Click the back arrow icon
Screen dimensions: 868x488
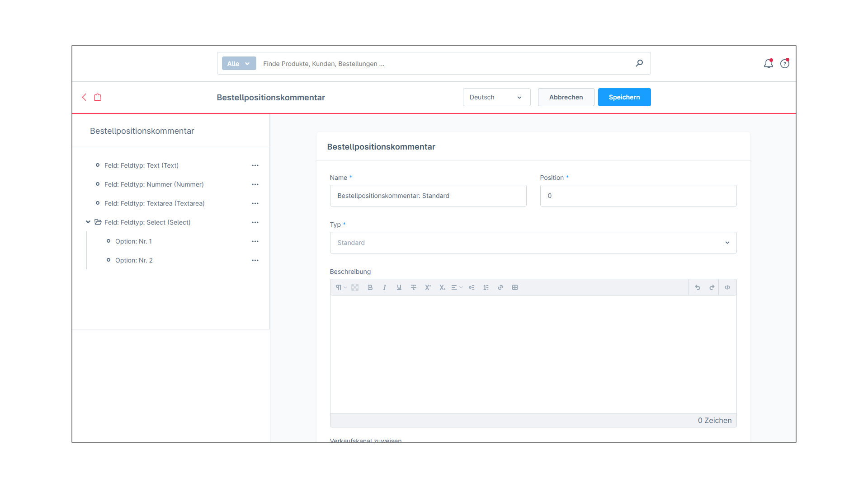pos(84,97)
